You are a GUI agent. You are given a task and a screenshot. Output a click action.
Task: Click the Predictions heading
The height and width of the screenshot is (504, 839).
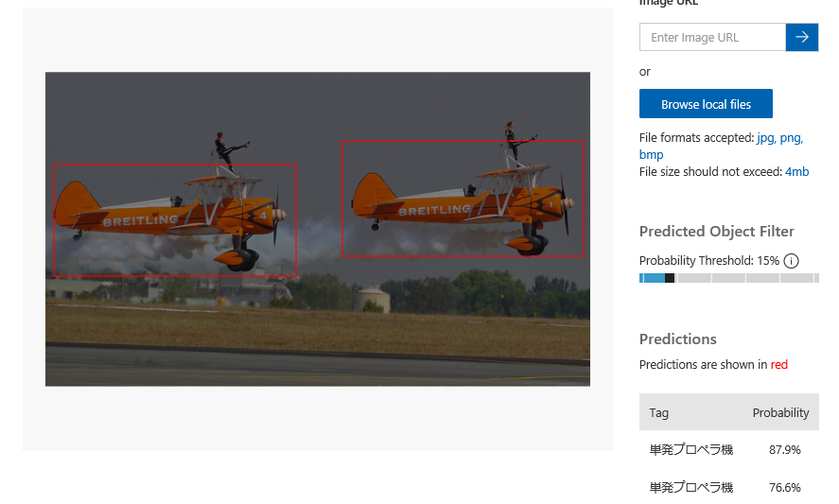tap(677, 339)
